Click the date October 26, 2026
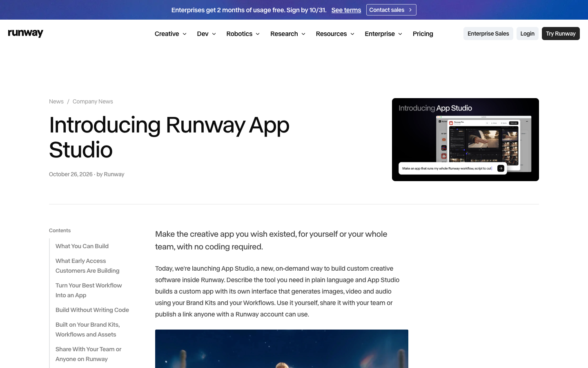 click(71, 174)
